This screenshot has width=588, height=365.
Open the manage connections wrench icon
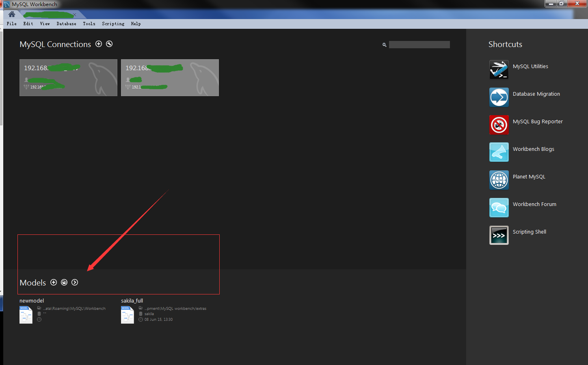pos(109,44)
